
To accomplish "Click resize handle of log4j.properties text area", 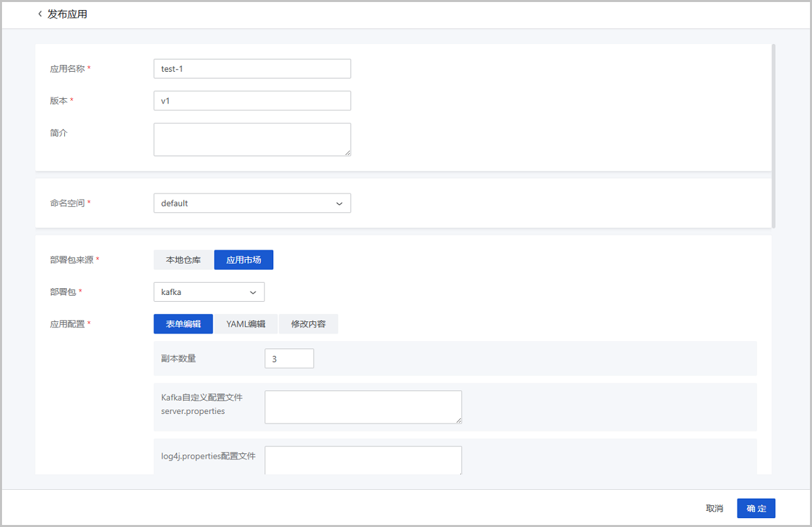I will tap(459, 472).
